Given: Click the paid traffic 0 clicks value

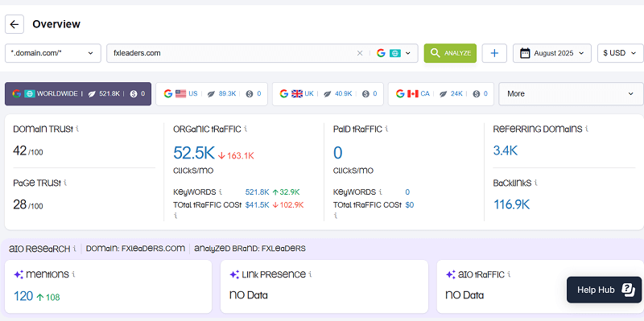Looking at the screenshot, I should point(337,153).
